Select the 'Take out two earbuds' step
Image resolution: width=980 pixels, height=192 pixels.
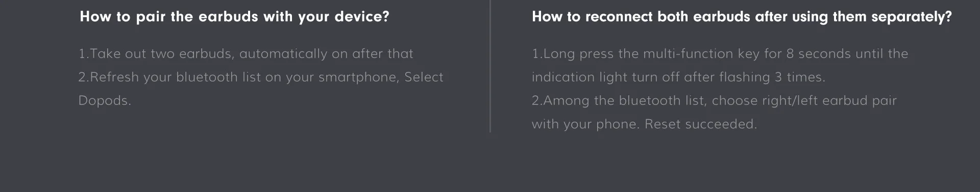246,53
